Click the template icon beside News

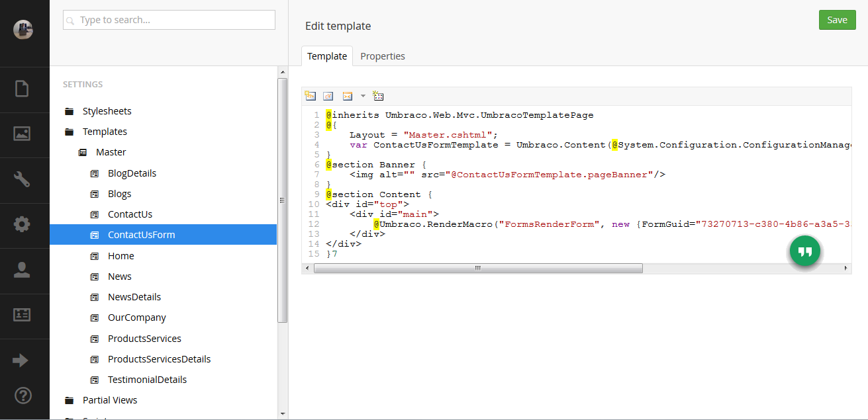[94, 276]
